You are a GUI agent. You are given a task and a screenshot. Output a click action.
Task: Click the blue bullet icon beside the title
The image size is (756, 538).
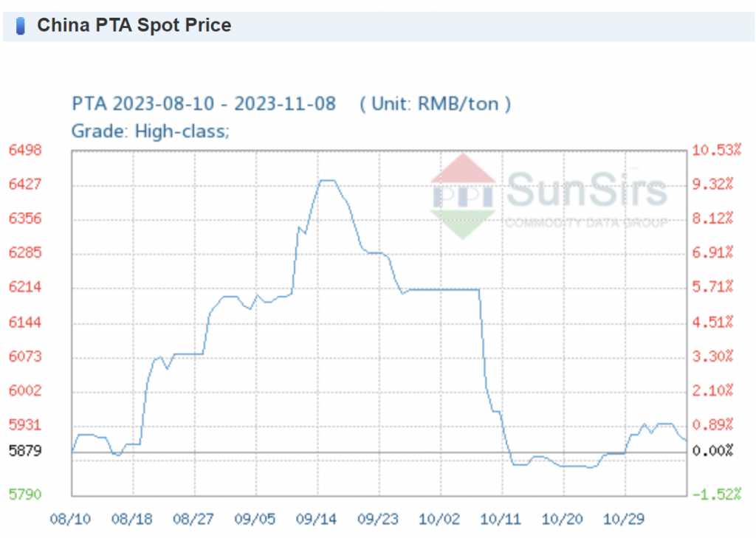tap(21, 26)
